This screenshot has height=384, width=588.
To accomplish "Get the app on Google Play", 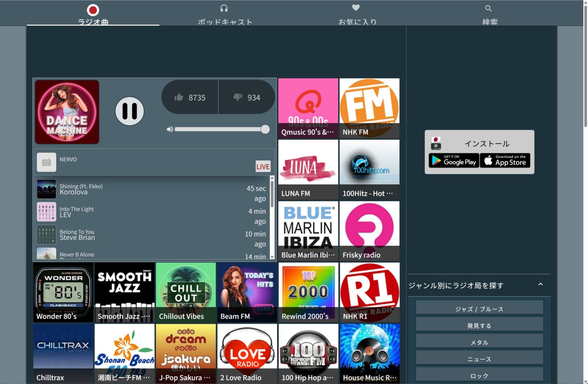I will point(454,161).
